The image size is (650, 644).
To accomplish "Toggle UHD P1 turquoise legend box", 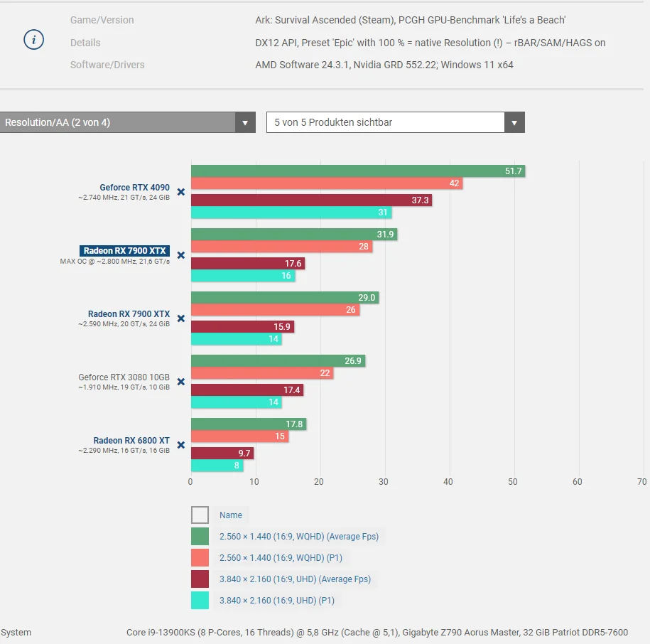I will (x=200, y=601).
